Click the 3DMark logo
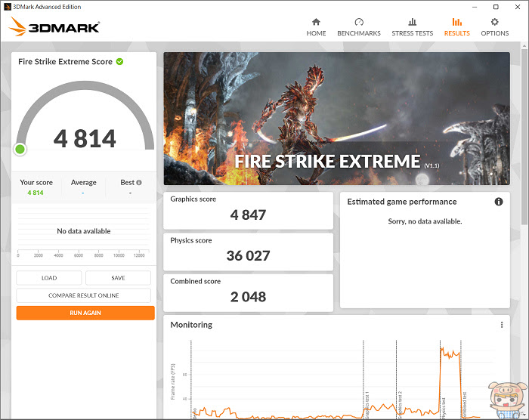This screenshot has height=420, width=529. point(54,26)
